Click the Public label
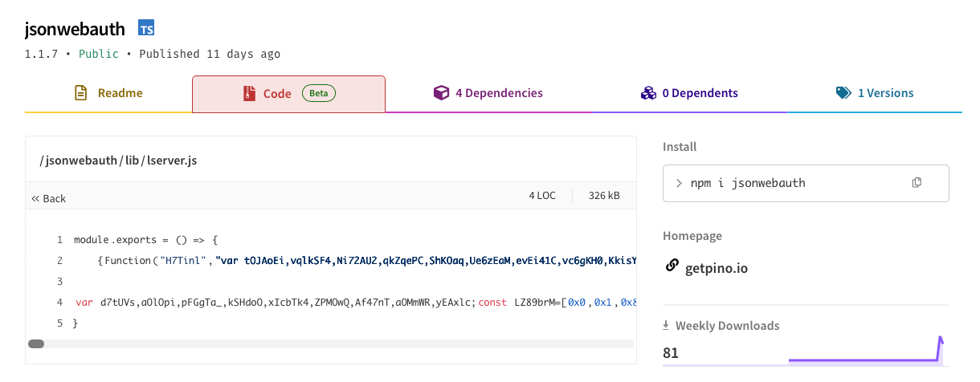This screenshot has height=382, width=980. pyautogui.click(x=99, y=54)
